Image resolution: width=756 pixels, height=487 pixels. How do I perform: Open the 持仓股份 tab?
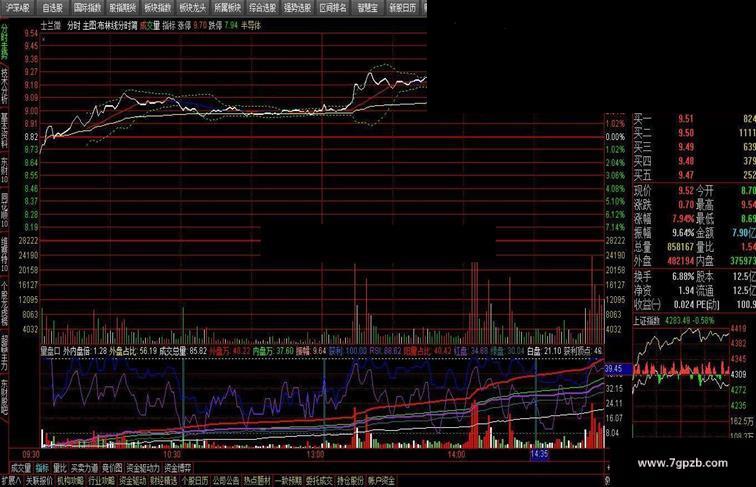[x=350, y=480]
